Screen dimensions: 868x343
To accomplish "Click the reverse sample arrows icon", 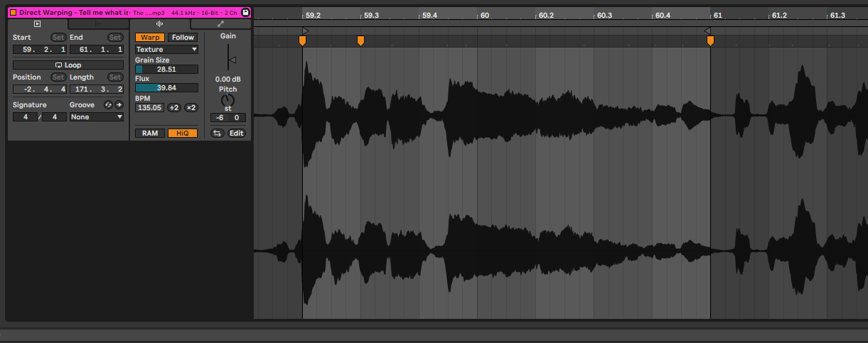I will tap(217, 133).
